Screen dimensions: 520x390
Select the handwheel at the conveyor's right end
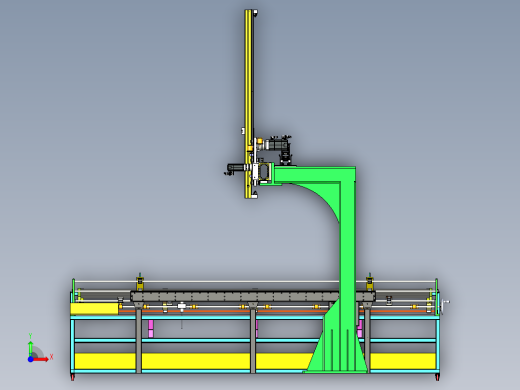(444, 307)
